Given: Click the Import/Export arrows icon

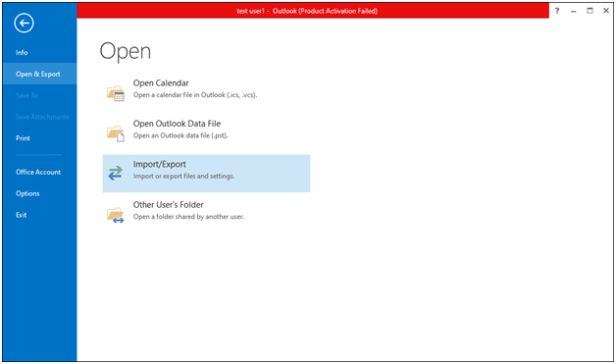Looking at the screenshot, I should click(x=115, y=173).
